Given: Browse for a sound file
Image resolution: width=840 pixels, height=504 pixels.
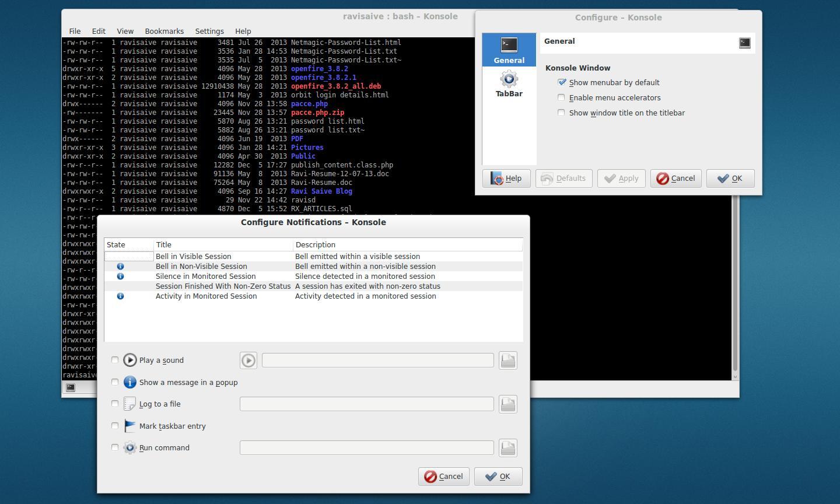Looking at the screenshot, I should pyautogui.click(x=507, y=360).
